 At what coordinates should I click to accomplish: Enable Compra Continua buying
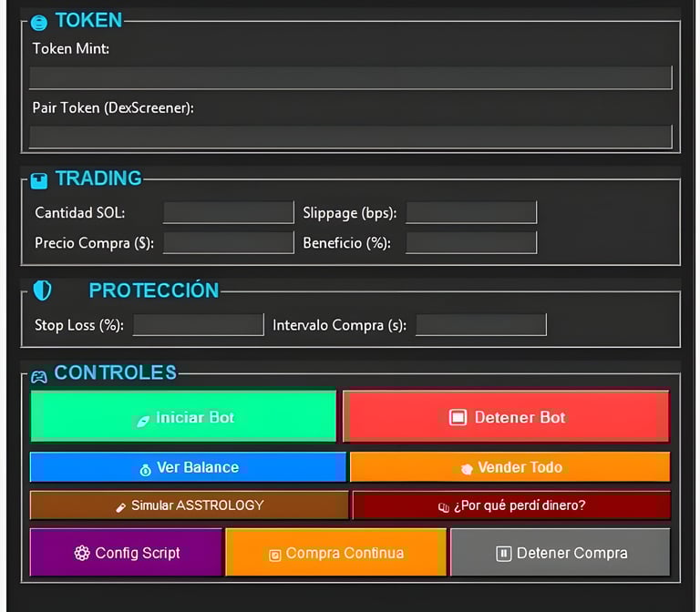click(x=336, y=552)
